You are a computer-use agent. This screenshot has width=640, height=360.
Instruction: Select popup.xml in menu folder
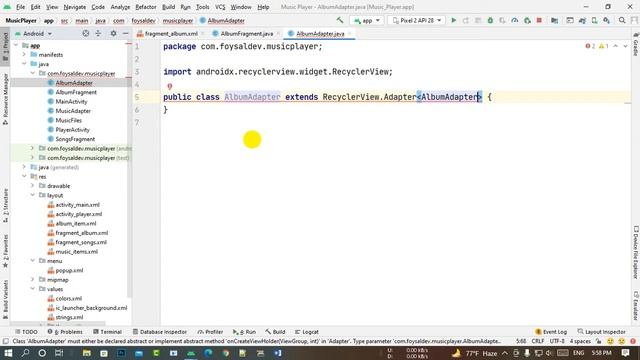pos(69,270)
